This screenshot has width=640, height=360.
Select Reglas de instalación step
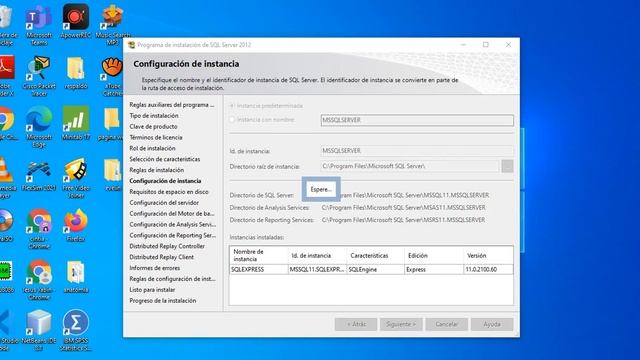pos(157,170)
